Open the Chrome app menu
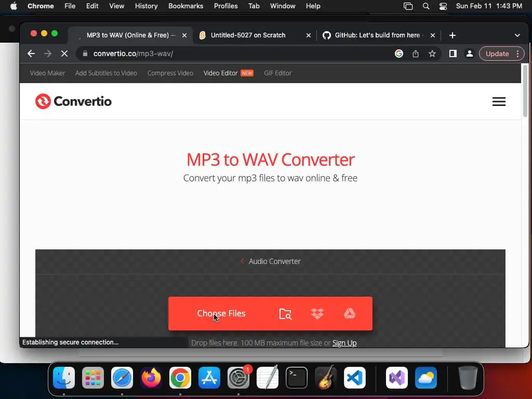The image size is (532, 399). click(41, 6)
